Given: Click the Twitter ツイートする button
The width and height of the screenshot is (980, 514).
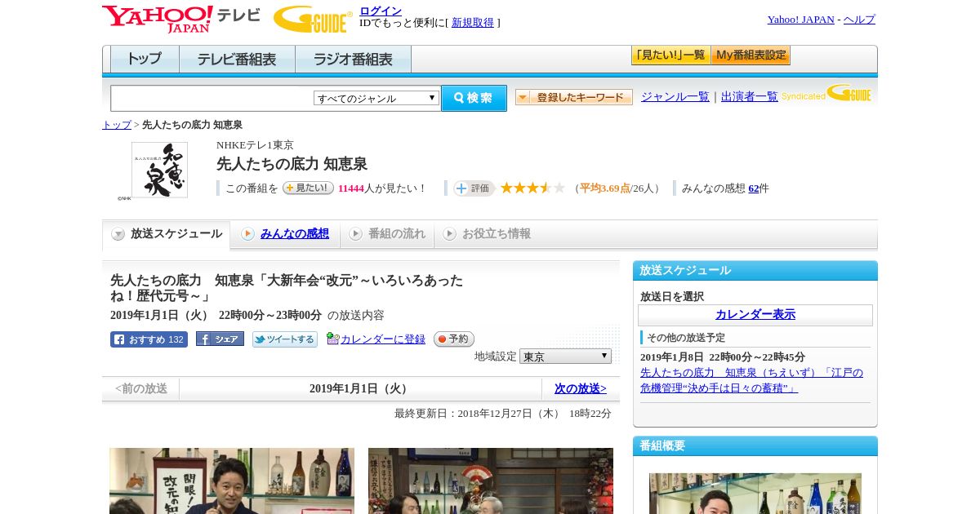Looking at the screenshot, I should pos(284,339).
